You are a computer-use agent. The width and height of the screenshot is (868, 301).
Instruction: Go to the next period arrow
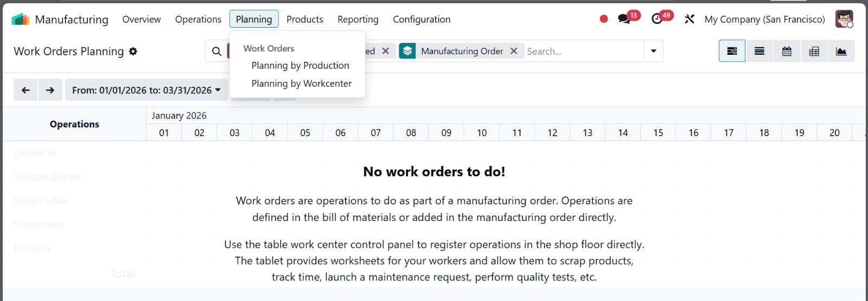[50, 90]
